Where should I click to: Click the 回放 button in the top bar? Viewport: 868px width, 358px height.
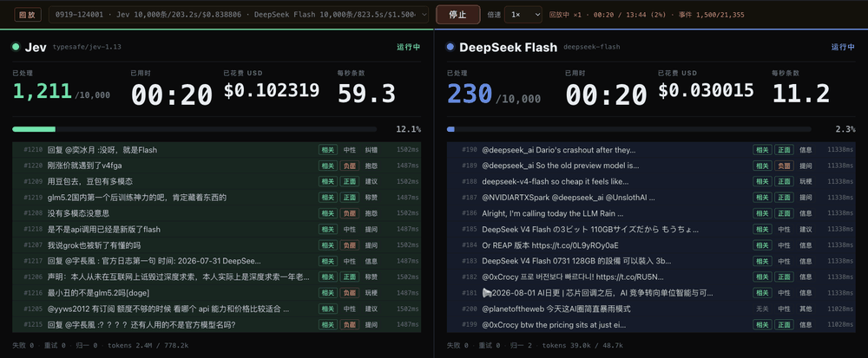click(x=28, y=15)
